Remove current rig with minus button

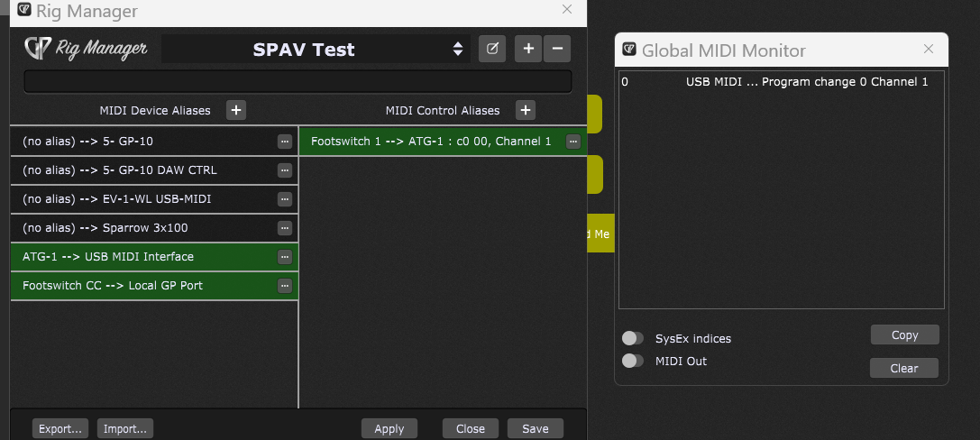(x=557, y=49)
